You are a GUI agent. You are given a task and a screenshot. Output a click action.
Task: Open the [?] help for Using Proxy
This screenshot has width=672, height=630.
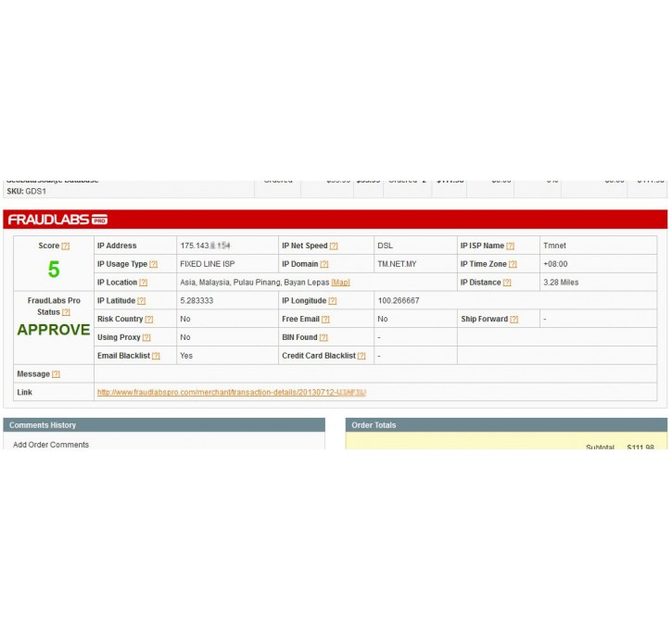click(x=146, y=337)
